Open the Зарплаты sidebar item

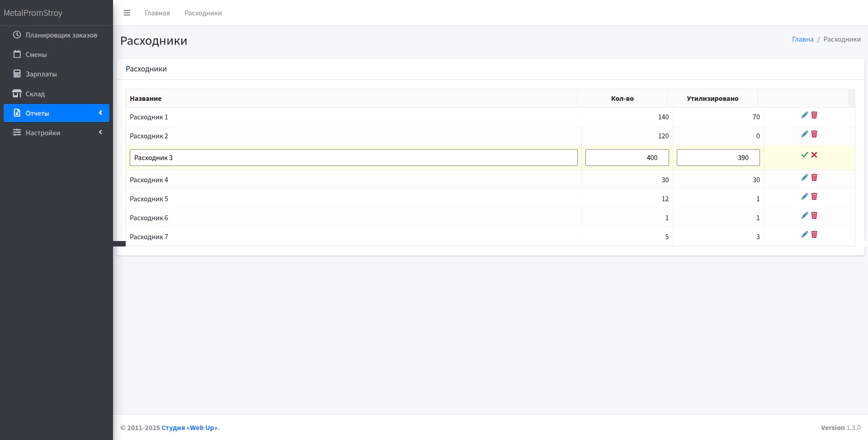tap(41, 74)
